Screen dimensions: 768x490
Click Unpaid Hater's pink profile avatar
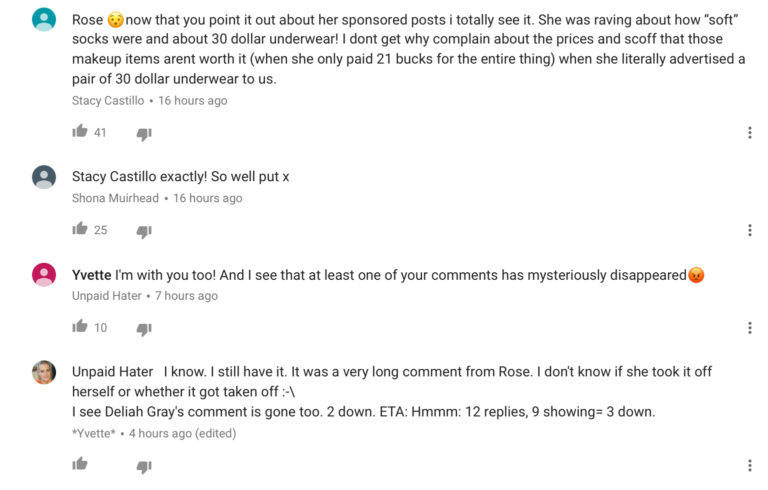44,274
